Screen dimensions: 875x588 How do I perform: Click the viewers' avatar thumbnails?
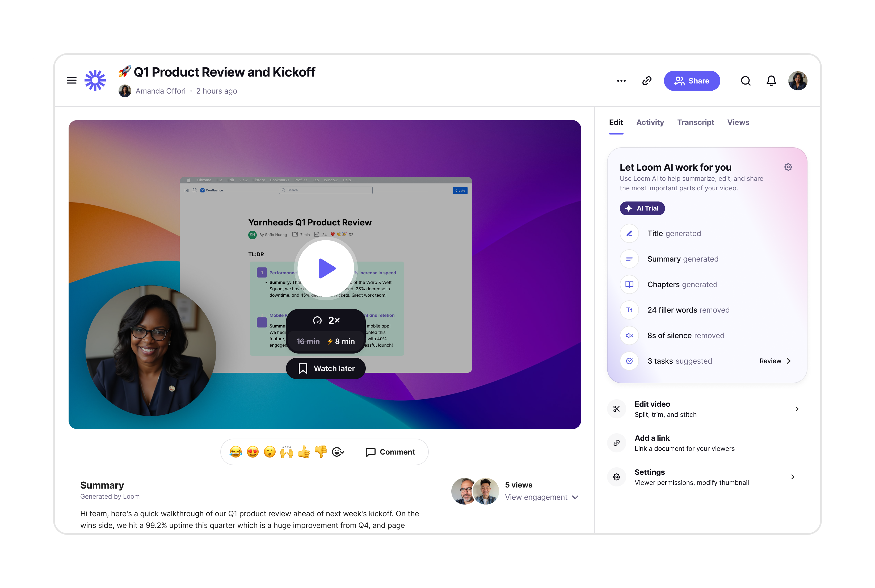point(475,491)
